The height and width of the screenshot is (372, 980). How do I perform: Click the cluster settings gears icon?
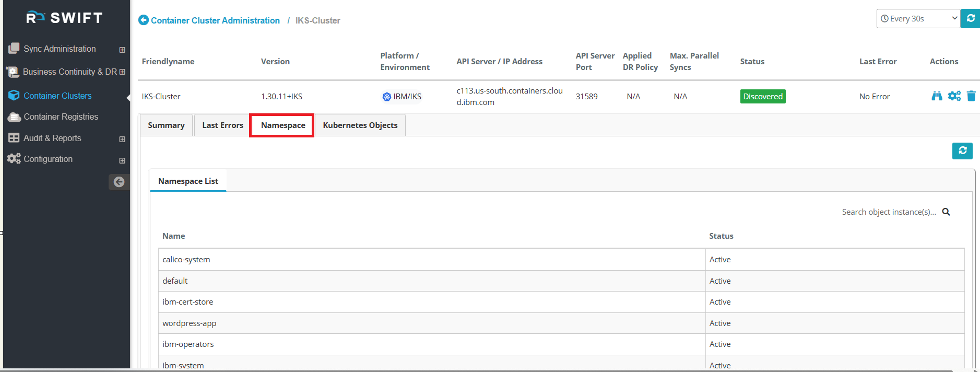pos(954,96)
